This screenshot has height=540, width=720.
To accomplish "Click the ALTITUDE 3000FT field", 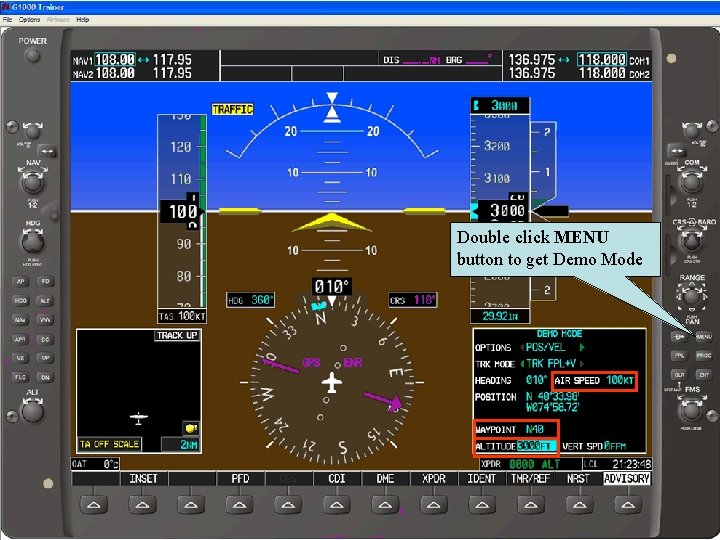I will pos(516,446).
